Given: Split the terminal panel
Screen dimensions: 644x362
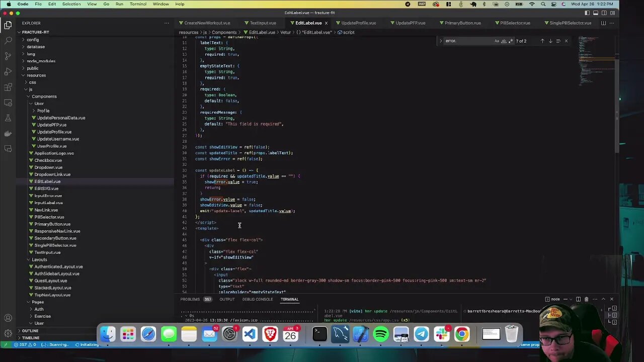Looking at the screenshot, I should click(x=578, y=299).
